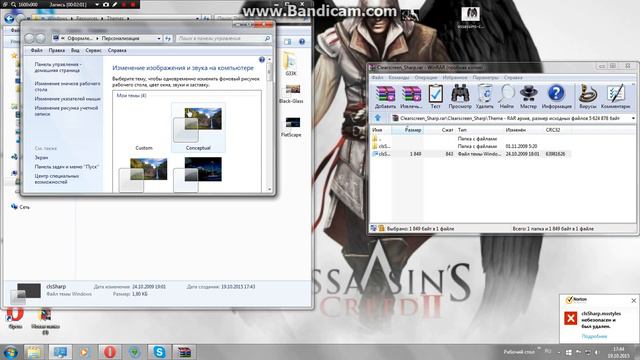Screen dimensions: 640x360
Task: Open WinRAR Избранное menu
Action: pos(455,78)
